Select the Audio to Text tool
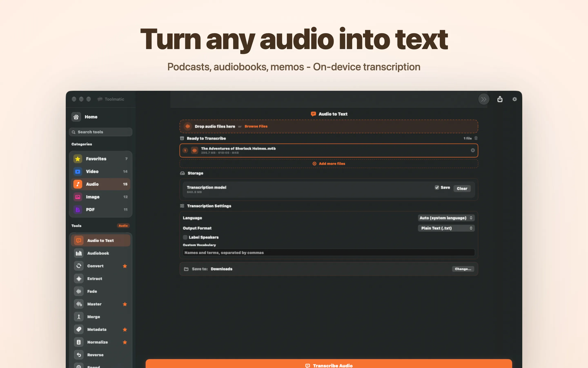 (101, 240)
